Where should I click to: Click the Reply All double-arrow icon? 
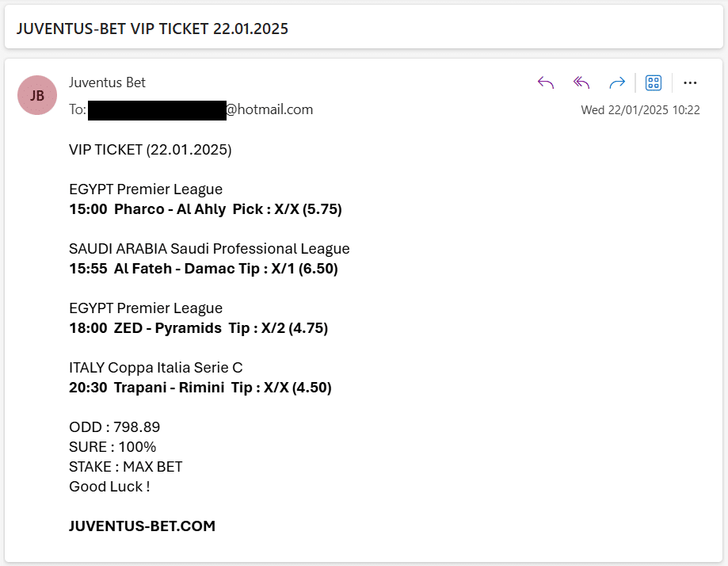[581, 82]
